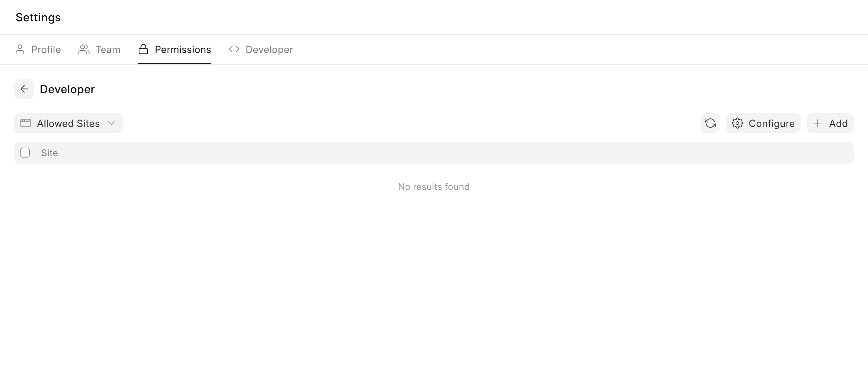Click the No results found message

pyautogui.click(x=434, y=187)
